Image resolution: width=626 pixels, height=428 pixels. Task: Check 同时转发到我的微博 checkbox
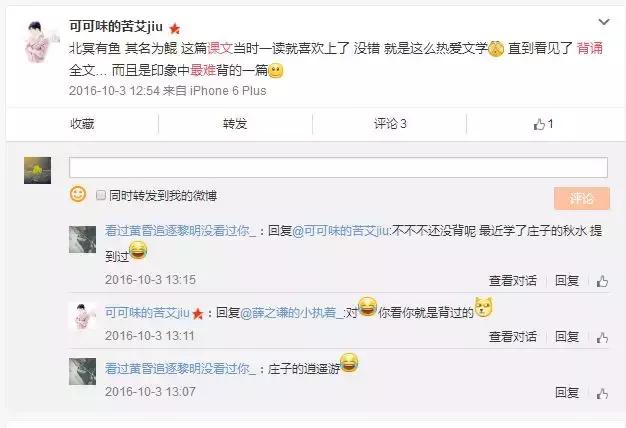101,195
